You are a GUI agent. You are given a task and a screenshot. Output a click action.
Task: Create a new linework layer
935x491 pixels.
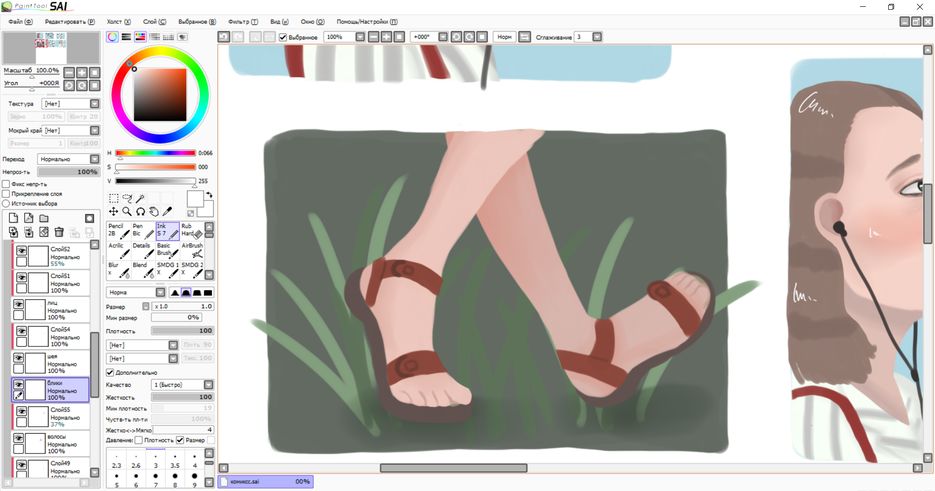(28, 218)
